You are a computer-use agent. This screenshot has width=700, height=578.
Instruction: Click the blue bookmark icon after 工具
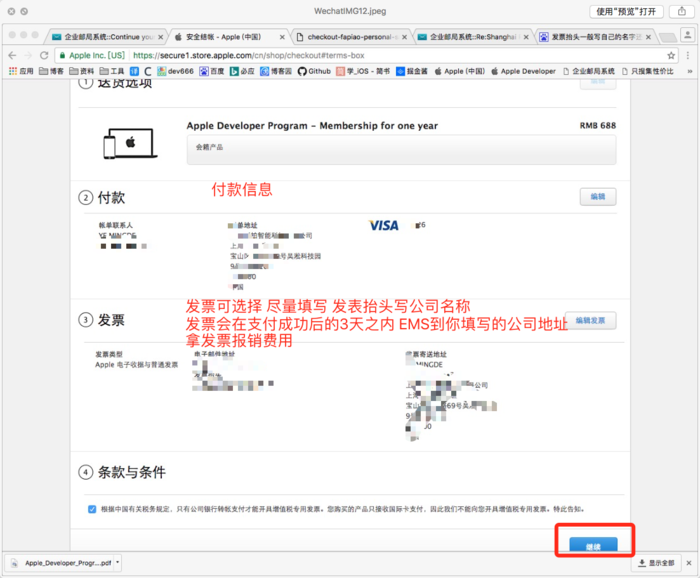[134, 71]
